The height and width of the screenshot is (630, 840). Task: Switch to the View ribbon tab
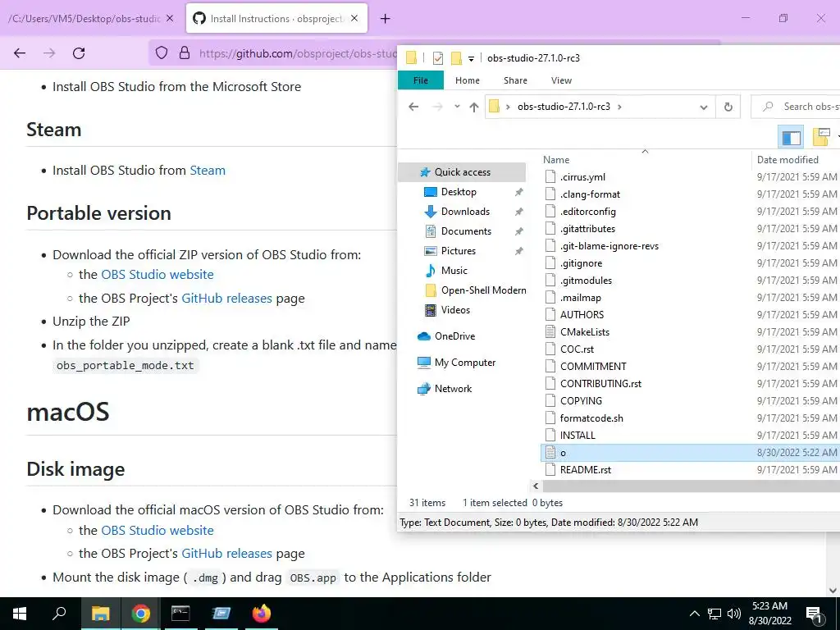point(561,80)
